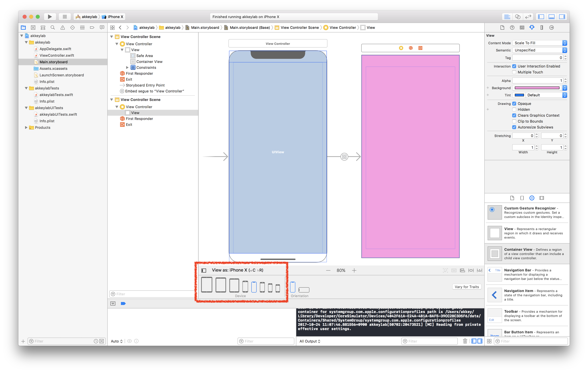The width and height of the screenshot is (588, 372).
Task: Select ViewController.swift in navigator
Action: [x=57, y=55]
